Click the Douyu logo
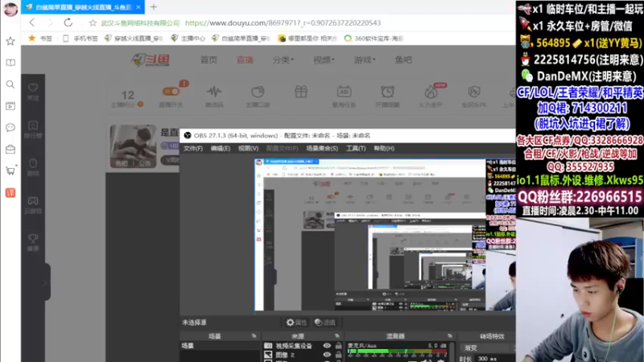This screenshot has width=644, height=362. click(151, 60)
